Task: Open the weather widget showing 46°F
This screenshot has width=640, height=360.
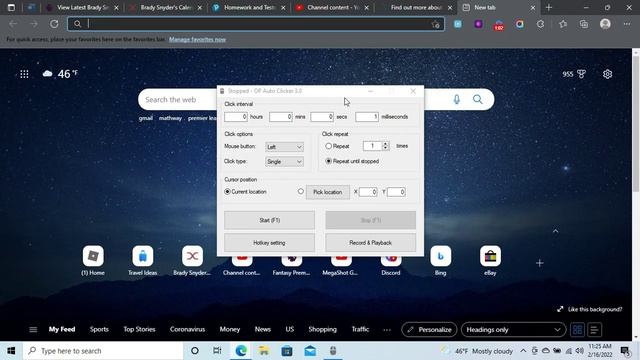Action: (x=60, y=74)
